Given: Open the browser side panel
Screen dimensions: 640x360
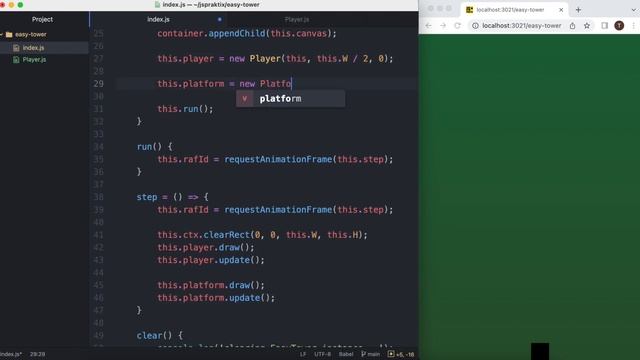Looking at the screenshot, I should 604,25.
